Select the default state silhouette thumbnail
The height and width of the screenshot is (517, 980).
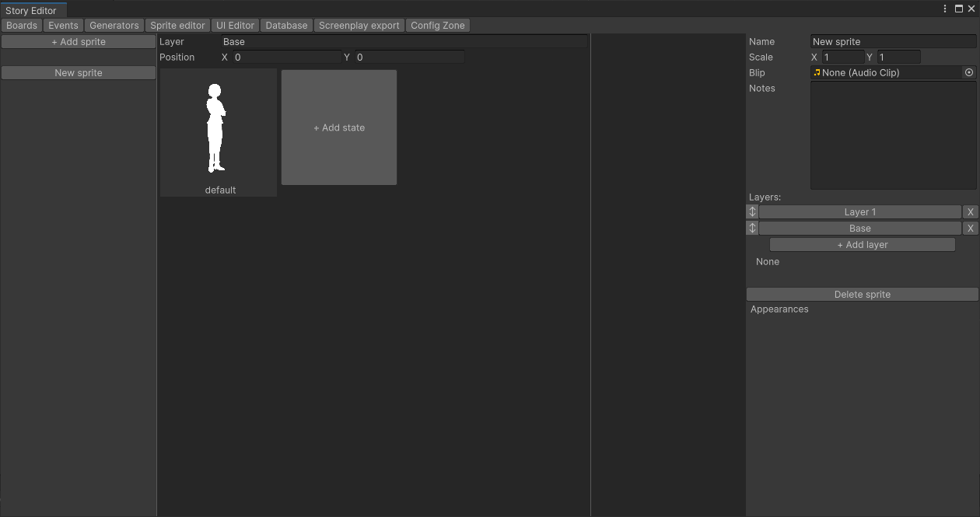218,129
